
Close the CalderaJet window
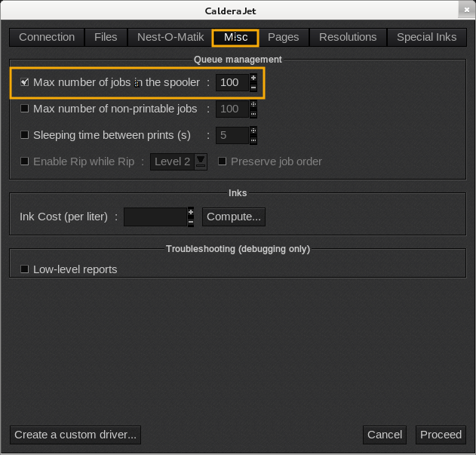[x=466, y=11]
